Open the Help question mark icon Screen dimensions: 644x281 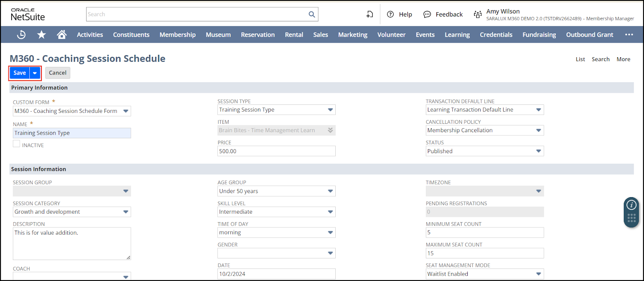(x=390, y=15)
